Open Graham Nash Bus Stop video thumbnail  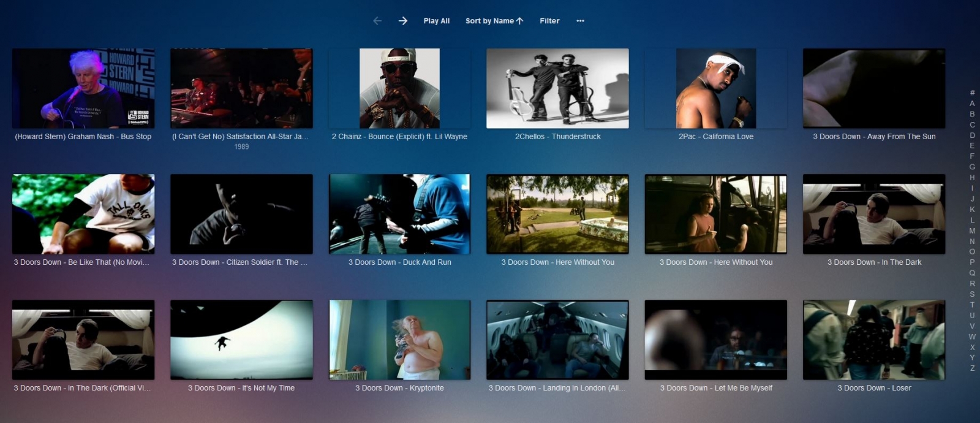point(83,88)
